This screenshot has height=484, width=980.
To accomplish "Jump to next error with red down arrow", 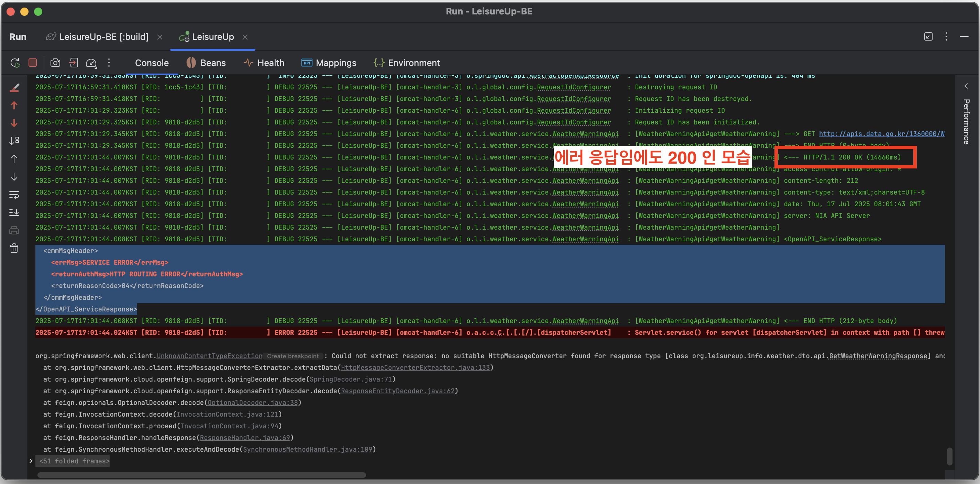I will [x=14, y=123].
